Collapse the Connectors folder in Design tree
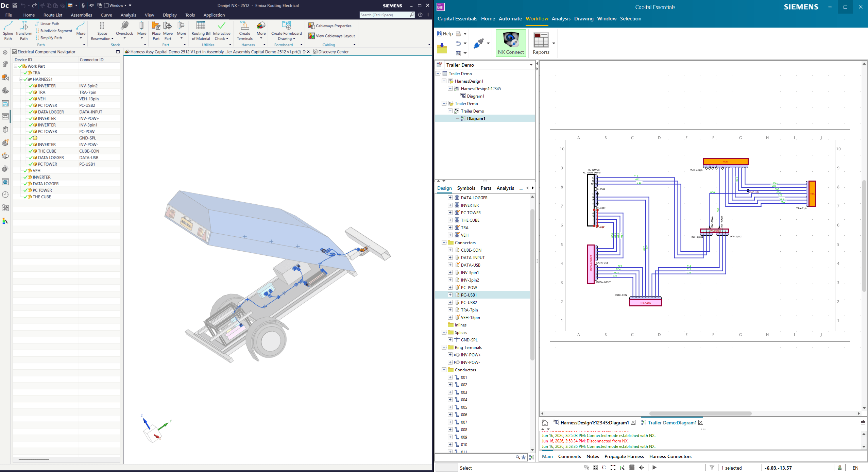This screenshot has width=868, height=472. pos(444,243)
